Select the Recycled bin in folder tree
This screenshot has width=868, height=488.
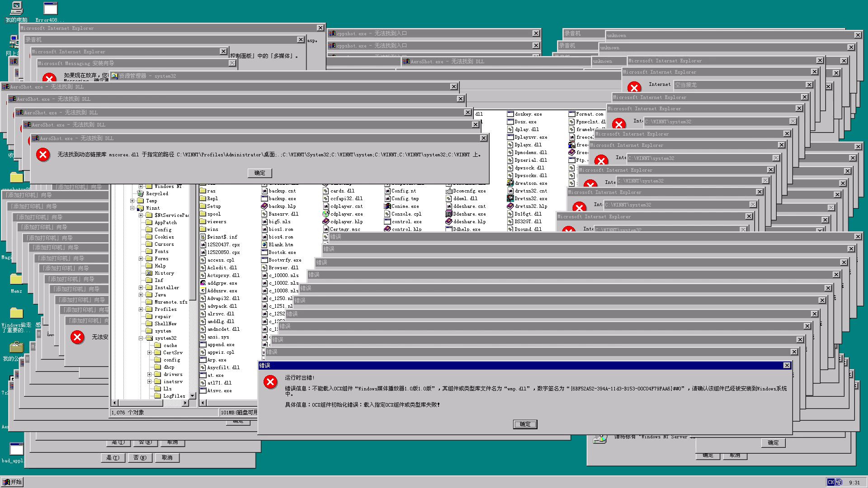click(x=157, y=193)
